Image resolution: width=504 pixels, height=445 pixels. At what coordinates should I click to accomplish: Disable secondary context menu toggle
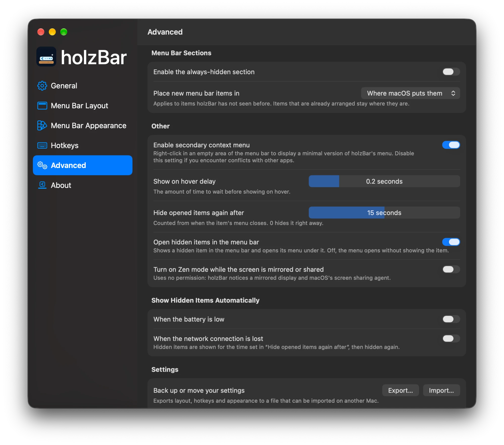click(x=451, y=145)
